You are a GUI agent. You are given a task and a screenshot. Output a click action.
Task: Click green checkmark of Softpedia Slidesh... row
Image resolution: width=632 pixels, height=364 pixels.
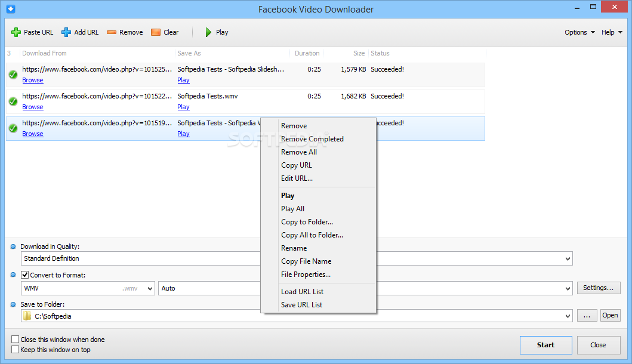(x=13, y=75)
